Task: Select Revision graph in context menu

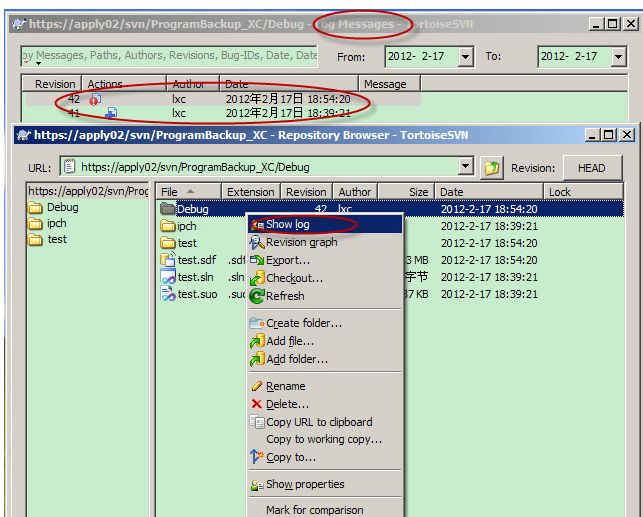Action: pos(300,242)
